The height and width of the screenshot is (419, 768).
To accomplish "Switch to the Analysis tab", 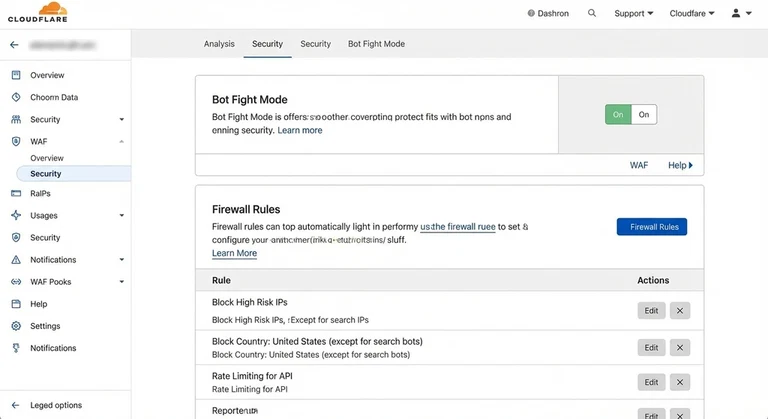I will click(219, 44).
